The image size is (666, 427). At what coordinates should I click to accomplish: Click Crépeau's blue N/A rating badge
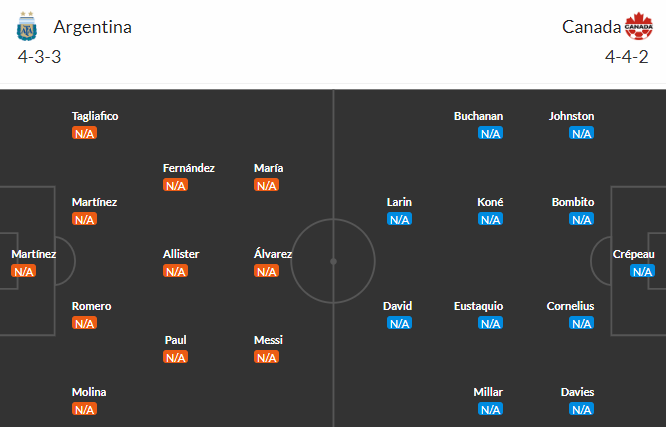pyautogui.click(x=642, y=271)
